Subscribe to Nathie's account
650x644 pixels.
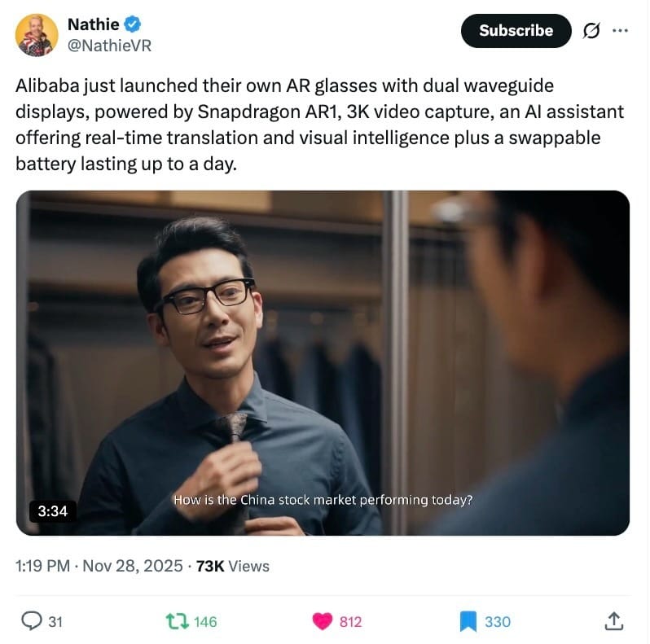click(516, 31)
